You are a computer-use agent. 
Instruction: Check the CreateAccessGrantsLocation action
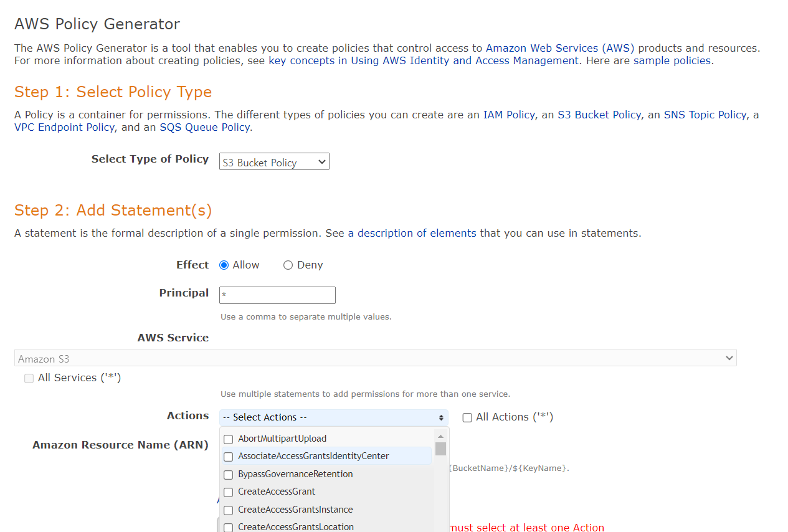(x=229, y=528)
